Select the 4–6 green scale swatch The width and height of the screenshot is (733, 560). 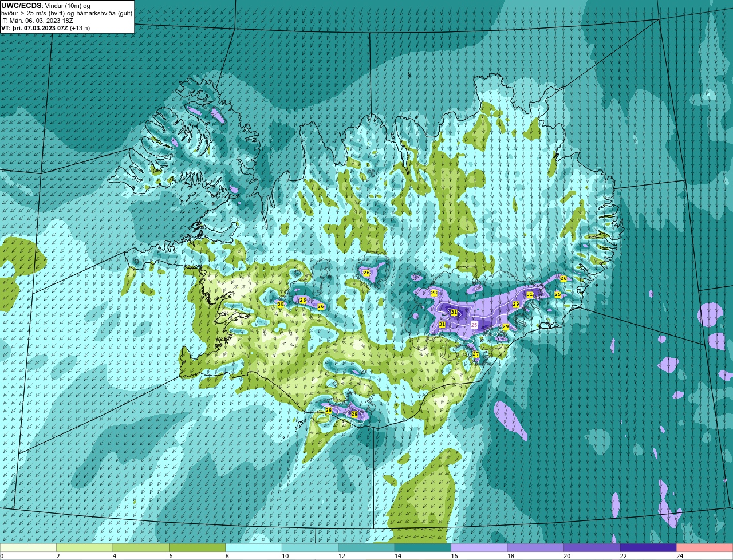[x=141, y=547]
